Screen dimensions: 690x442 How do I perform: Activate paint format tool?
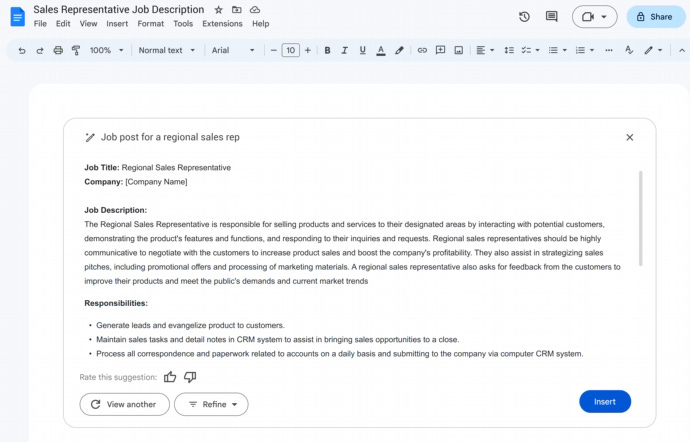click(x=76, y=50)
